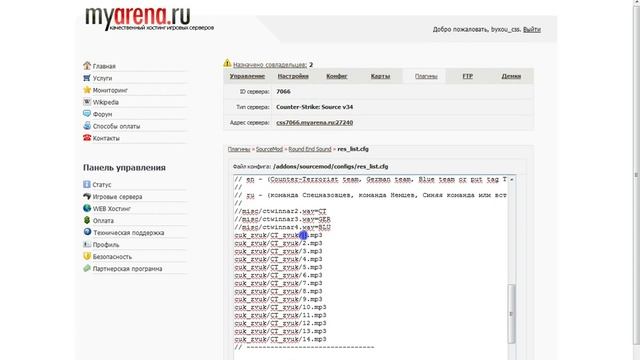640x360 pixels.
Task: Click the star icon beside Мониторинг
Action: coord(87,89)
